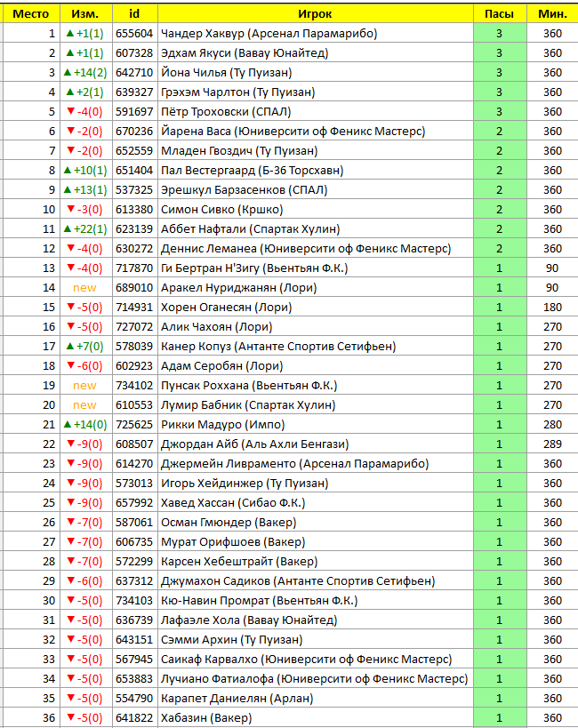Click id cell '655604'

click(134, 34)
